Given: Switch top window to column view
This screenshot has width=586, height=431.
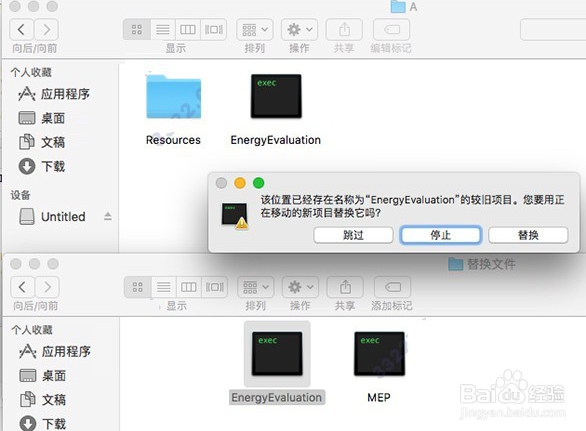Looking at the screenshot, I should coord(188,30).
